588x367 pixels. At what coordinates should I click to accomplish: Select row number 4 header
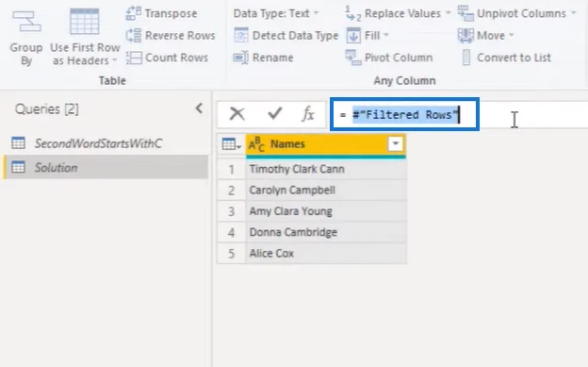(232, 232)
